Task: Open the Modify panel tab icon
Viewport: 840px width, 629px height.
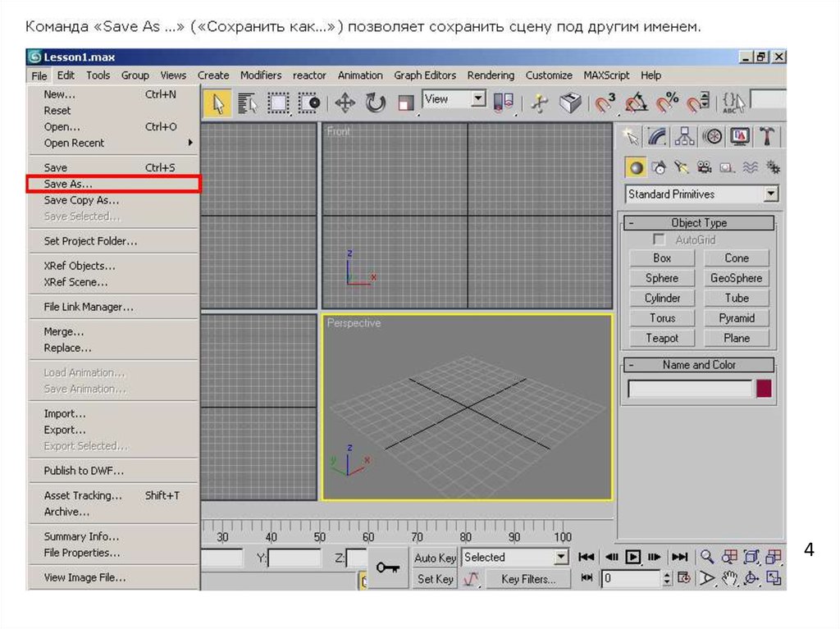Action: pos(656,136)
